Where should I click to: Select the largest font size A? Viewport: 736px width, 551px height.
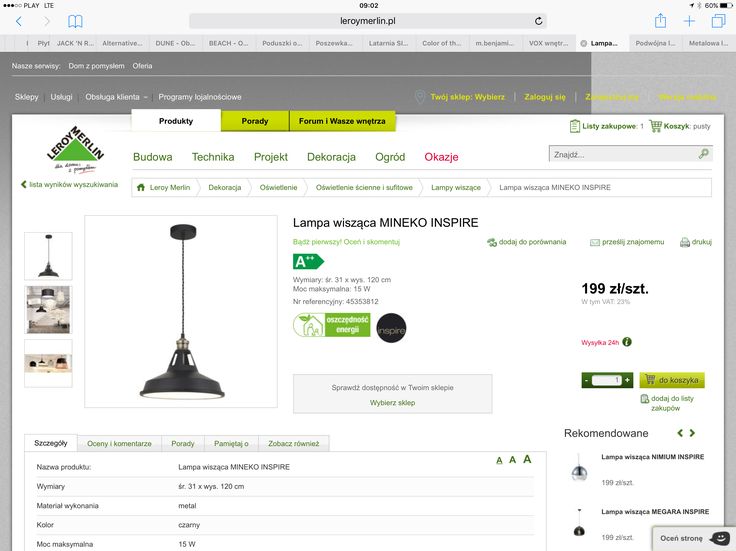(x=527, y=459)
